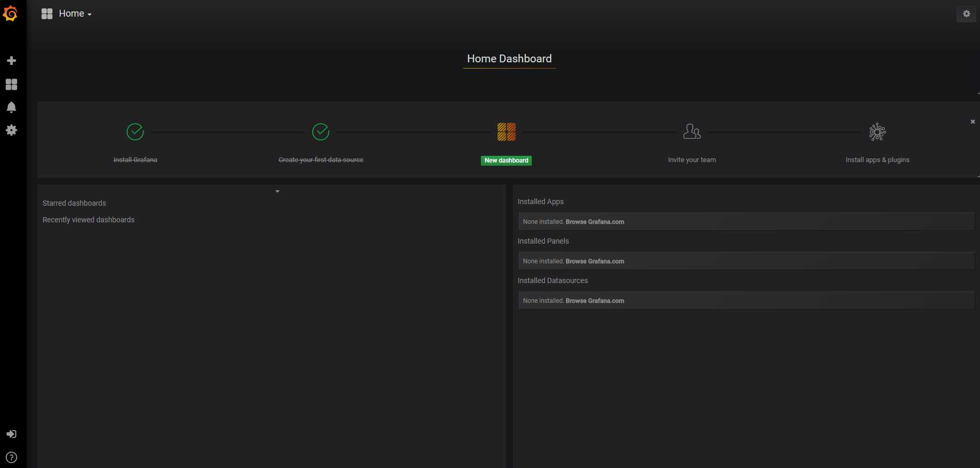Click the Starred dashboards heading
The image size is (980, 468).
[74, 203]
